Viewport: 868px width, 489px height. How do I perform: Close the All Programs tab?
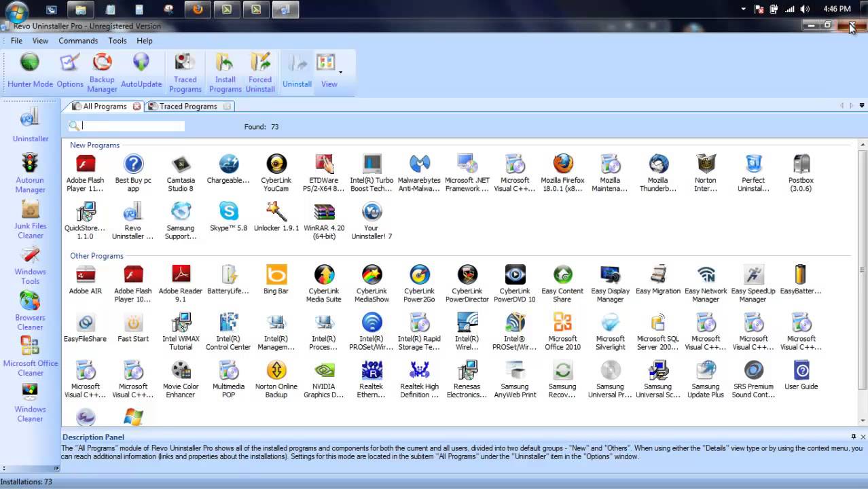(137, 106)
